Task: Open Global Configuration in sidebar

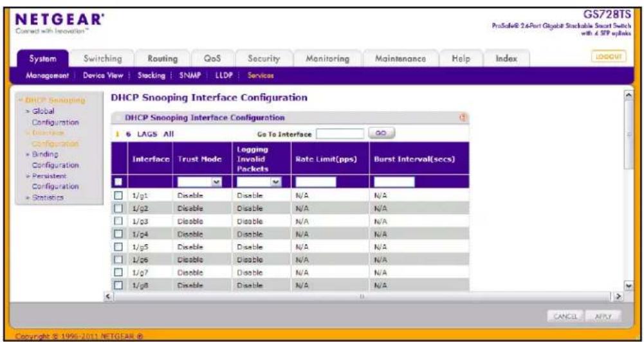Action: click(55, 116)
